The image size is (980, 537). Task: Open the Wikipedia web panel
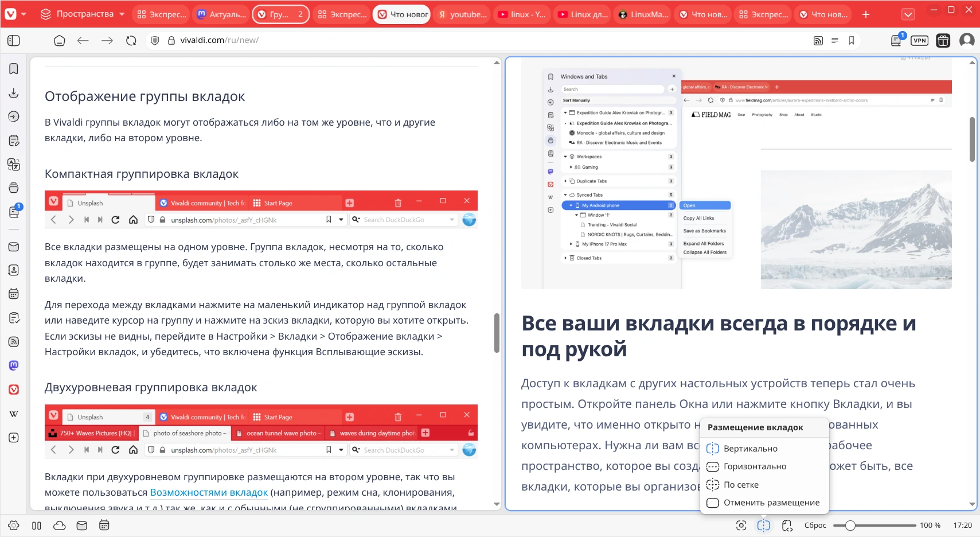tap(13, 413)
